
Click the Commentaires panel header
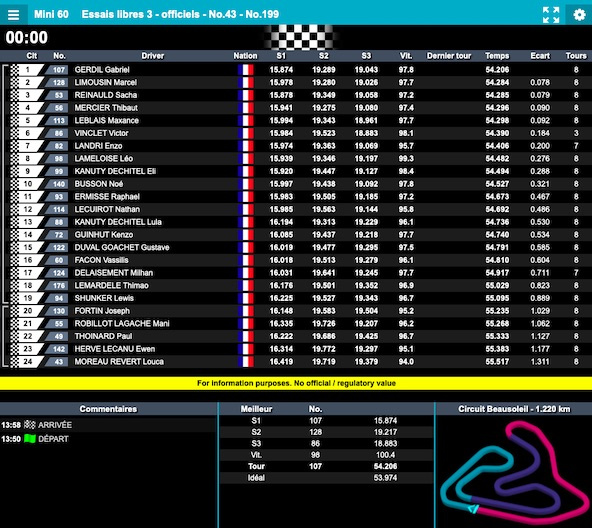click(x=108, y=409)
